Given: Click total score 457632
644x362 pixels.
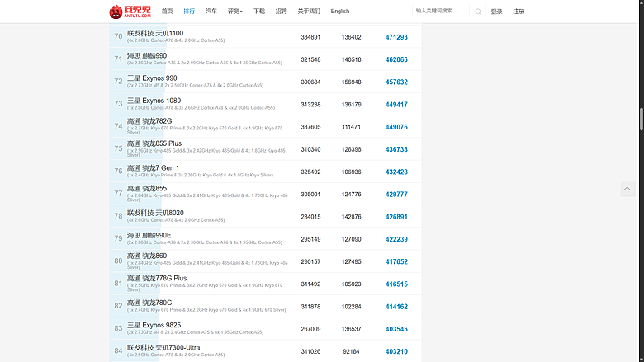Looking at the screenshot, I should 396,82.
